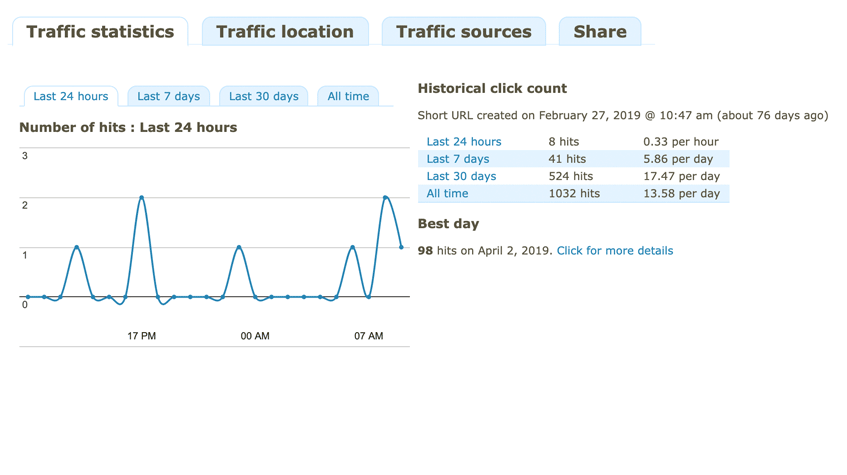
Task: Go to the Share tab
Action: click(600, 32)
